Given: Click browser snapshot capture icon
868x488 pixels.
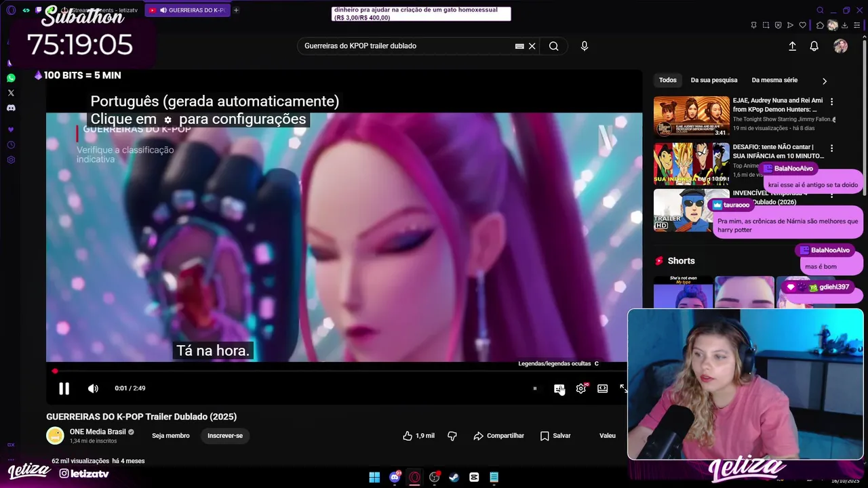Looking at the screenshot, I should [766, 25].
